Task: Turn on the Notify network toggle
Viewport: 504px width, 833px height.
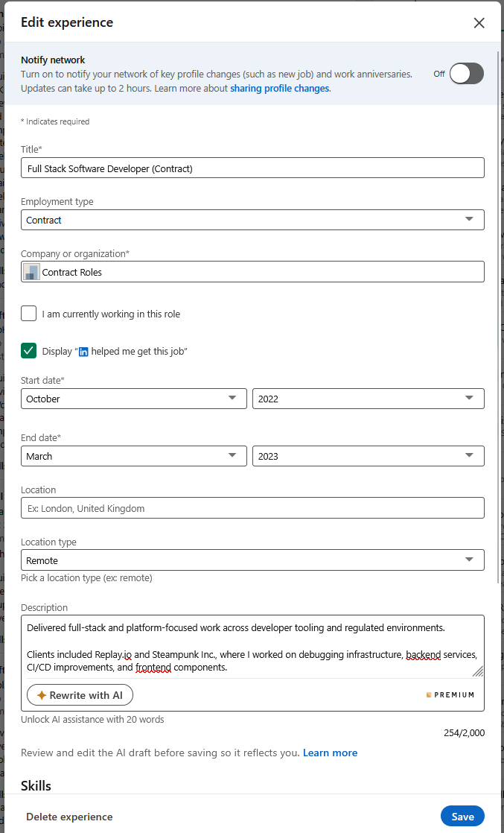Action: (466, 73)
